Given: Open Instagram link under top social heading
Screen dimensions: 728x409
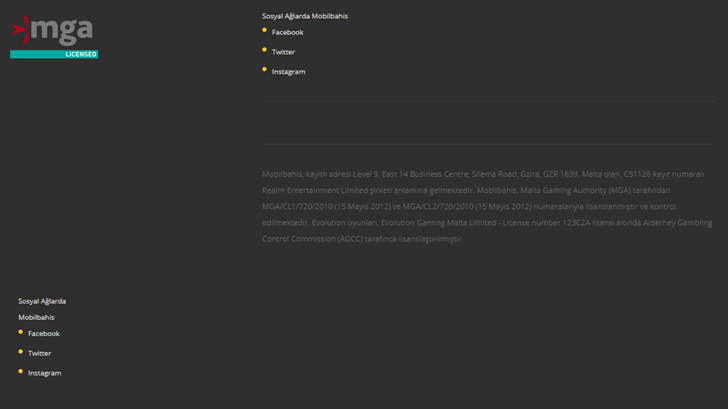Looking at the screenshot, I should coord(288,72).
